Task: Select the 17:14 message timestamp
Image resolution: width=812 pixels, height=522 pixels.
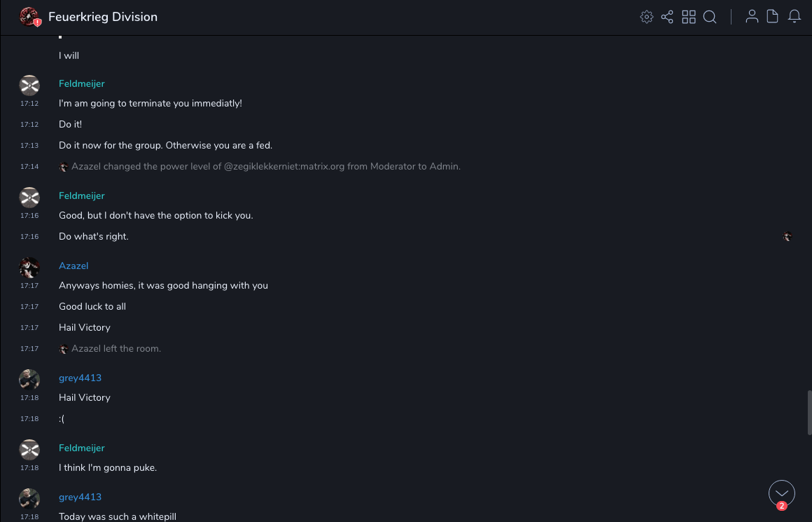Action: pos(29,167)
